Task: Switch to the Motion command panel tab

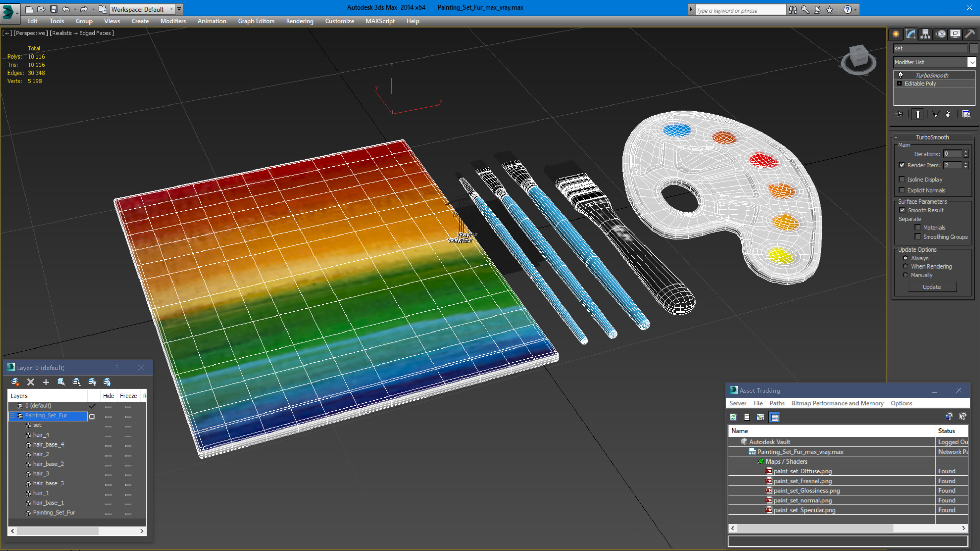Action: (x=941, y=34)
